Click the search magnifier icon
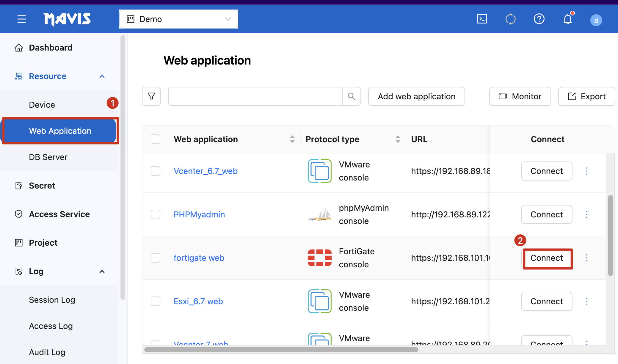The width and height of the screenshot is (618, 364). click(x=351, y=96)
